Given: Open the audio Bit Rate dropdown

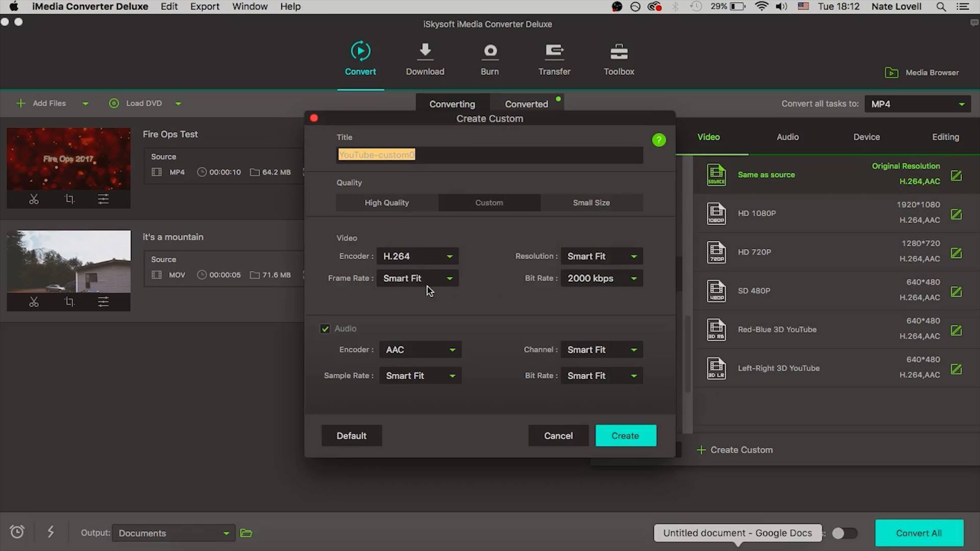Looking at the screenshot, I should tap(602, 375).
